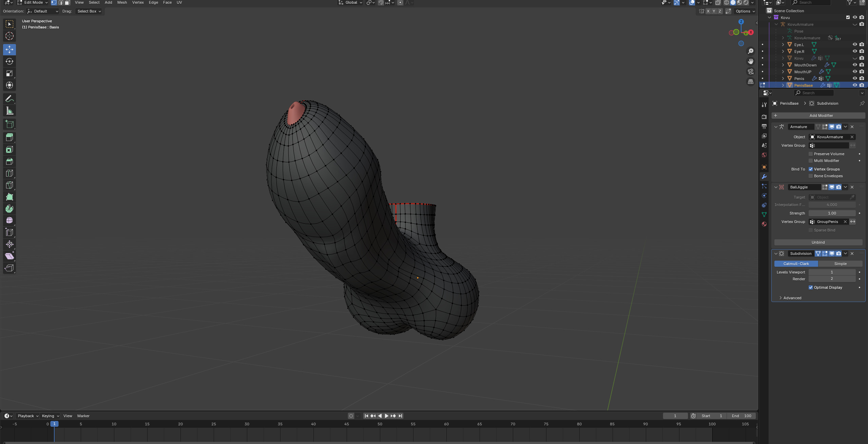The width and height of the screenshot is (868, 444).
Task: Open Material properties tab icon
Action: (764, 224)
